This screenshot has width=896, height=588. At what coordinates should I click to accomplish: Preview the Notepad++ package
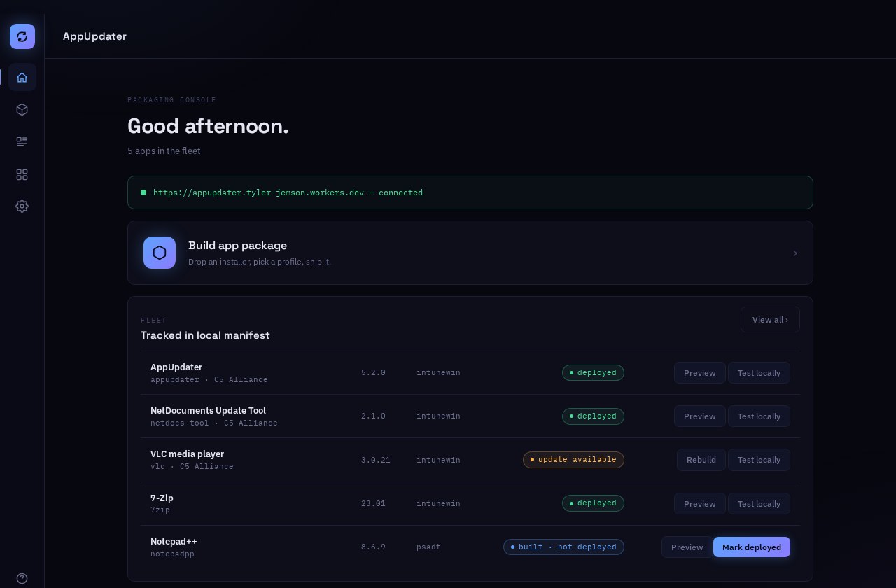687,547
